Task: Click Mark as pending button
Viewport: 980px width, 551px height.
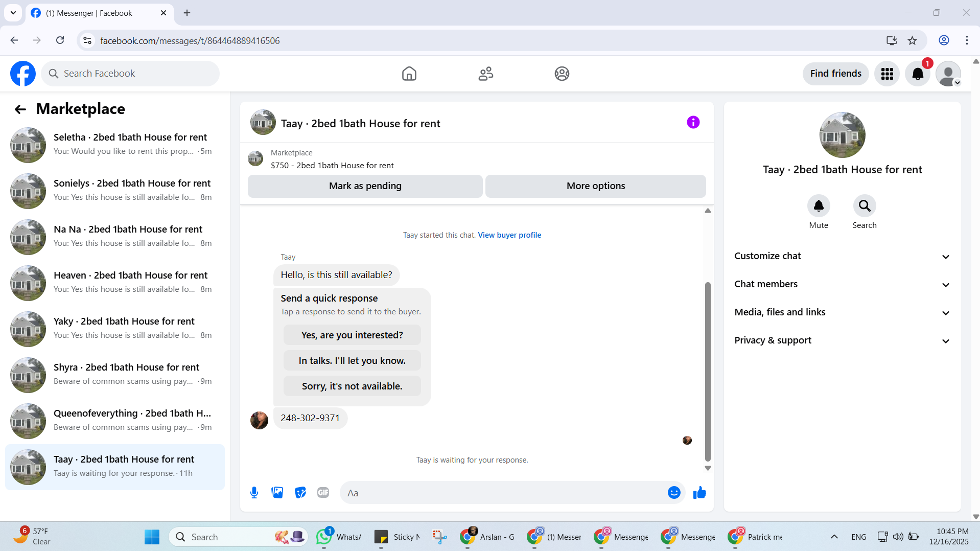Action: [x=365, y=186]
